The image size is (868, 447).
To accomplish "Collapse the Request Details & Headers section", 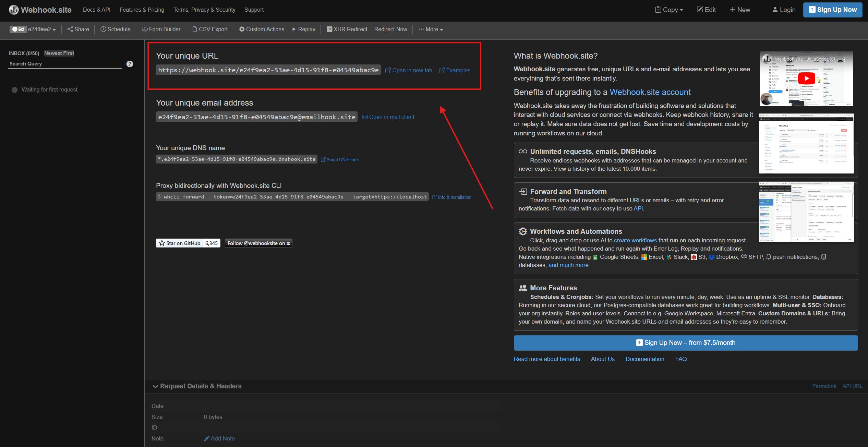I will [197, 386].
